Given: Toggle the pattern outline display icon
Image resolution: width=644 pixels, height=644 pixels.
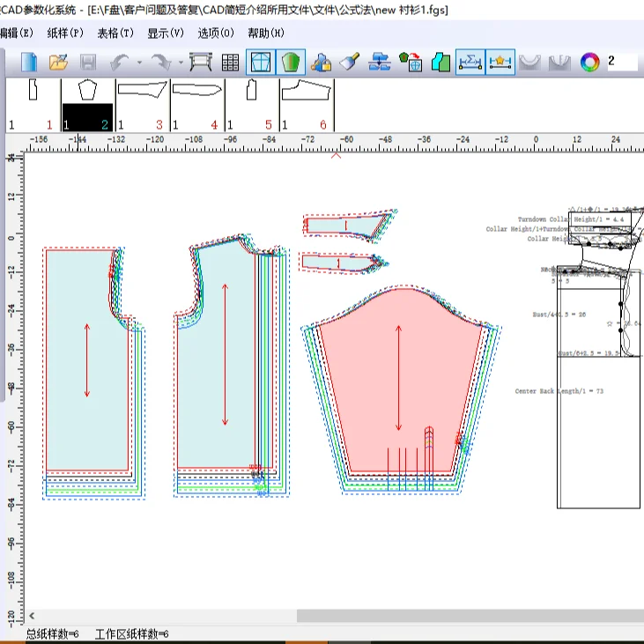Looking at the screenshot, I should click(x=261, y=62).
